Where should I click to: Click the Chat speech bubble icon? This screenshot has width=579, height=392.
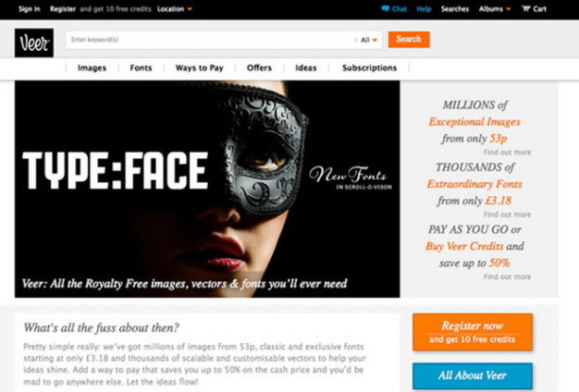[385, 8]
